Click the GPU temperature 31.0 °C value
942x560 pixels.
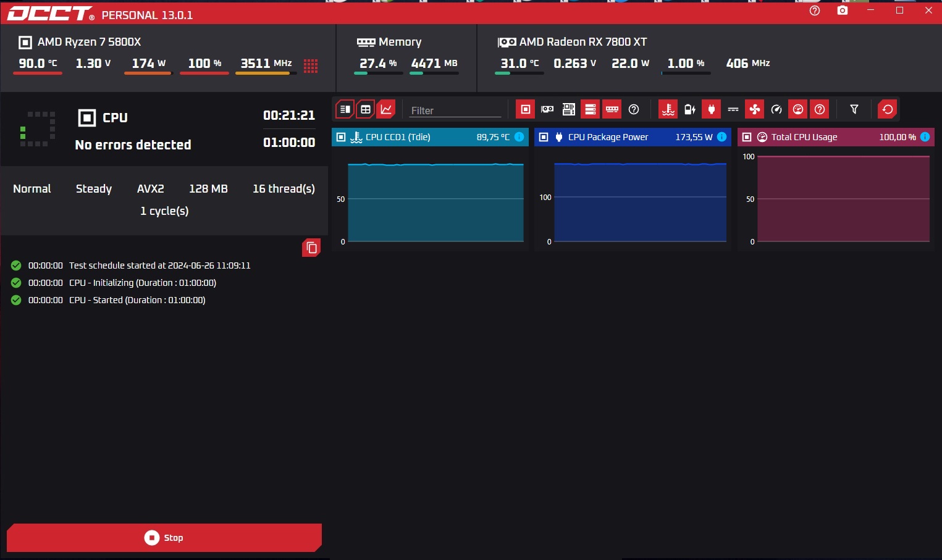(x=519, y=64)
